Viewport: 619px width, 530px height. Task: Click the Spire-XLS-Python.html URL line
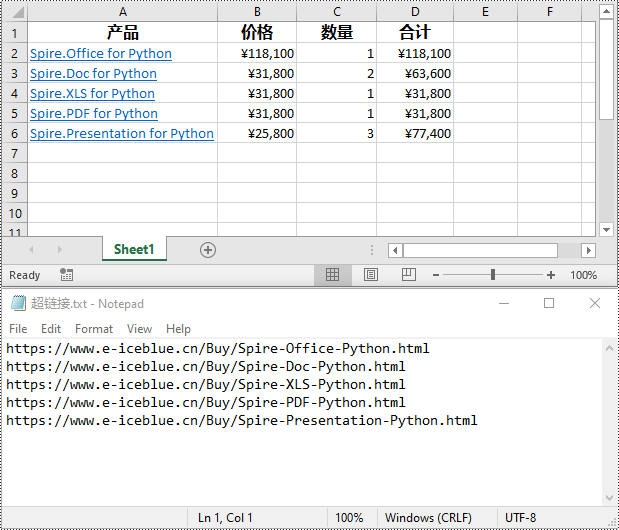(206, 384)
